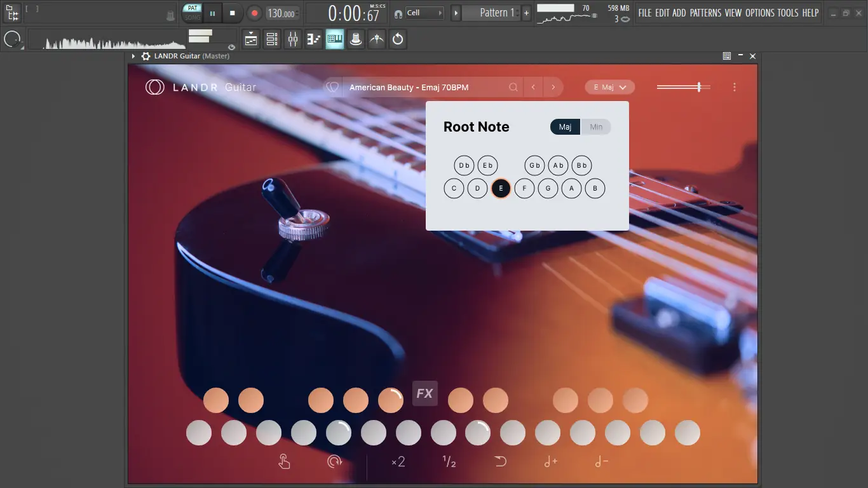The height and width of the screenshot is (488, 868).
Task: Choose root note A
Action: point(571,189)
